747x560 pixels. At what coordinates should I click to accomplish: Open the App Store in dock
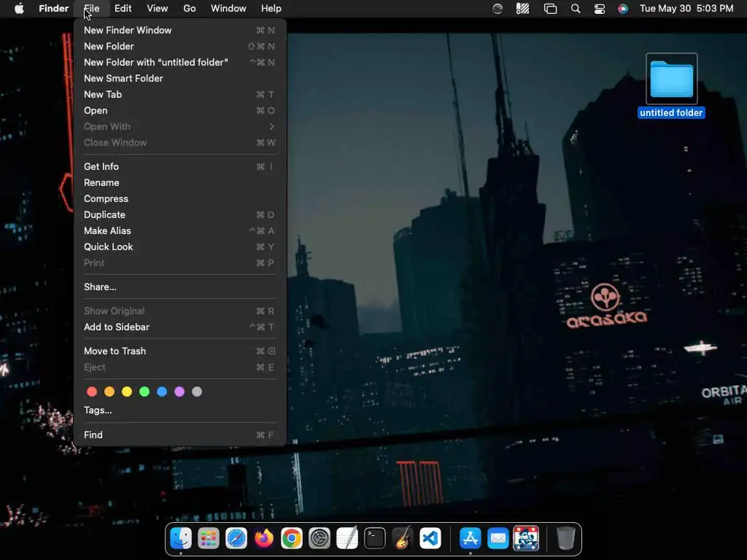pos(471,539)
